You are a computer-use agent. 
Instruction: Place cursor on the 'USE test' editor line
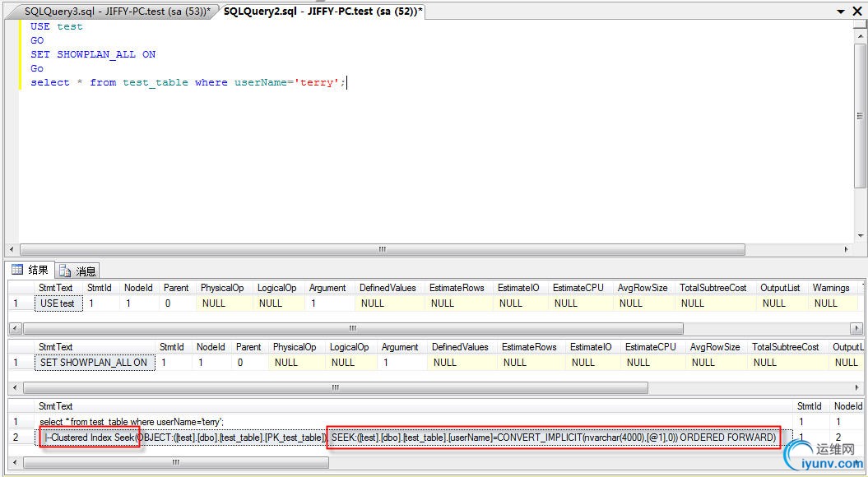coord(57,26)
